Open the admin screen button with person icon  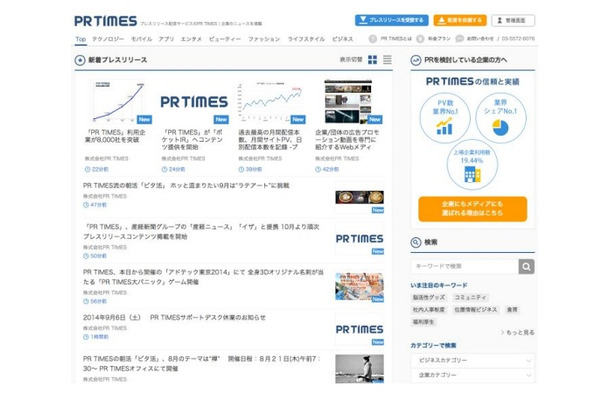[513, 20]
